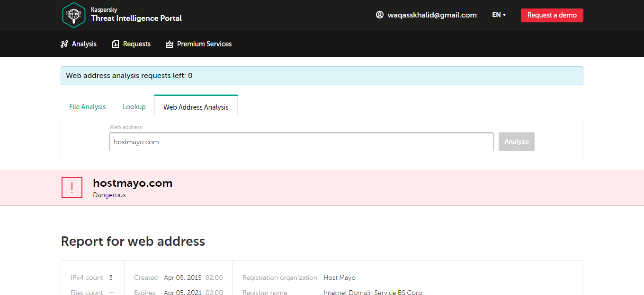Image resolution: width=644 pixels, height=295 pixels.
Task: Click the Premium Services crown icon
Action: [170, 44]
